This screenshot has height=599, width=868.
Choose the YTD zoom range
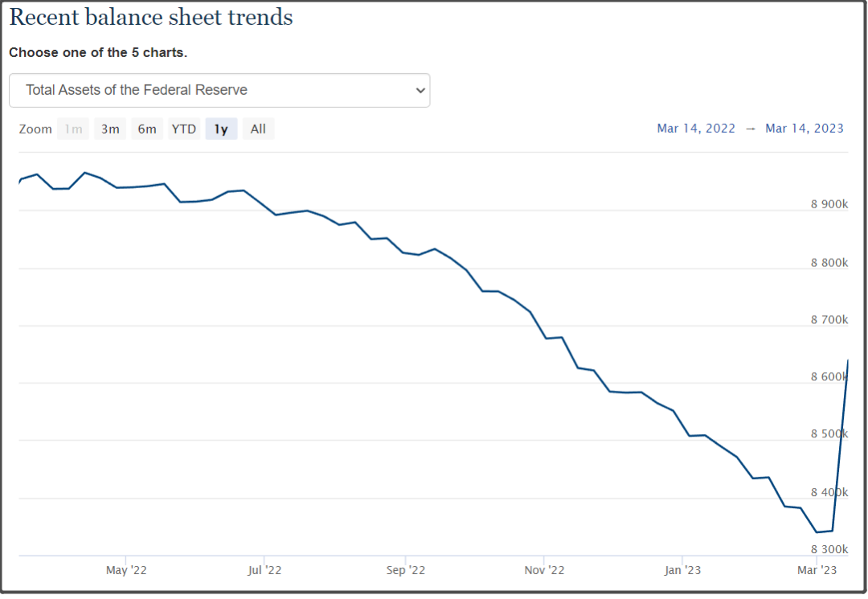pos(184,129)
